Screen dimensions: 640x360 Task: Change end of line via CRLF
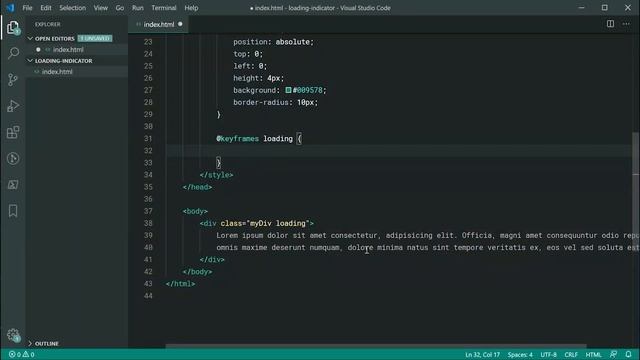[571, 354]
